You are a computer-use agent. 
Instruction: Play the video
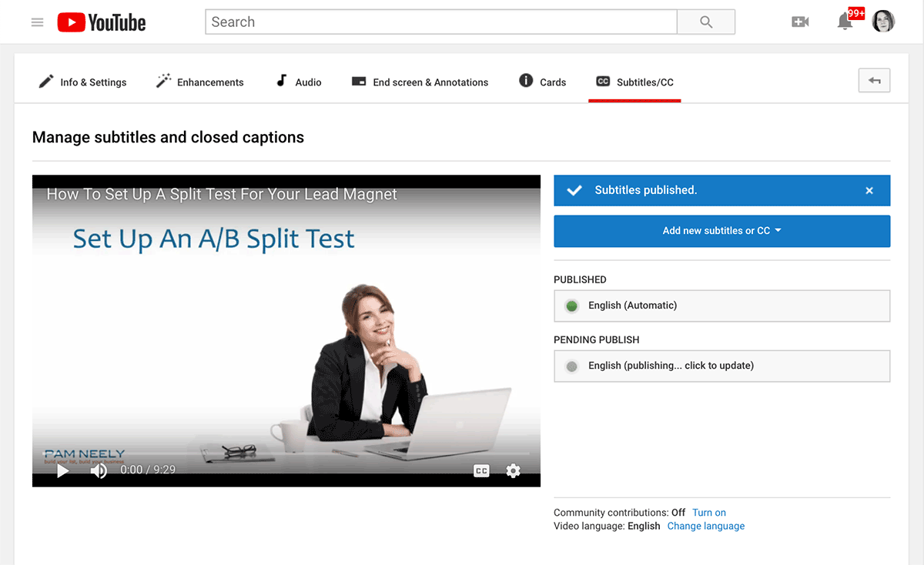63,470
